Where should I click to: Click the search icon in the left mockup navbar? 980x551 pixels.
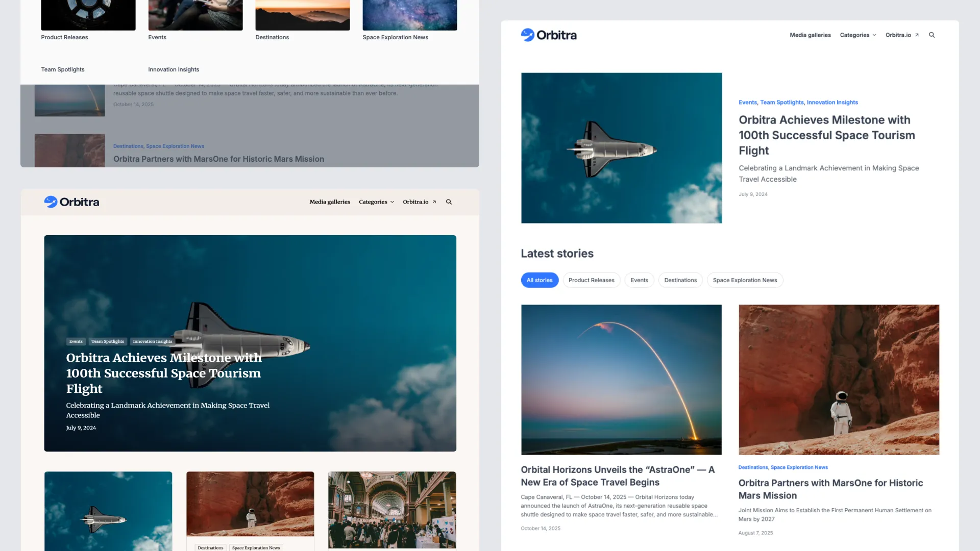tap(449, 202)
